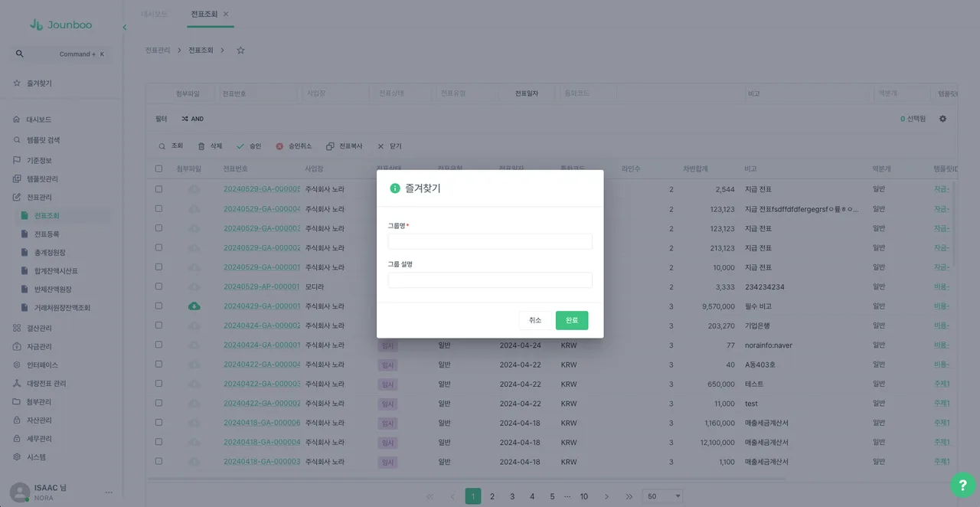Click 승인취소 toolbar button
This screenshot has width=980, height=507.
pyautogui.click(x=294, y=146)
